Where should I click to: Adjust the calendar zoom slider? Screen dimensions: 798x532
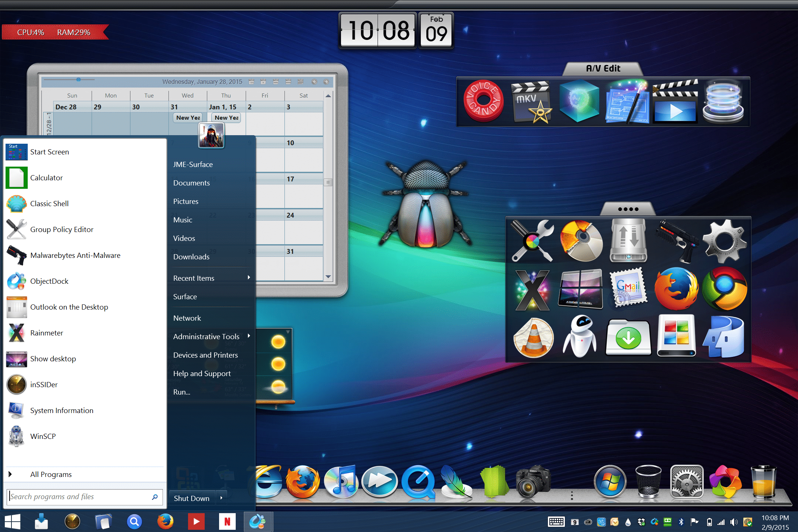pyautogui.click(x=78, y=79)
